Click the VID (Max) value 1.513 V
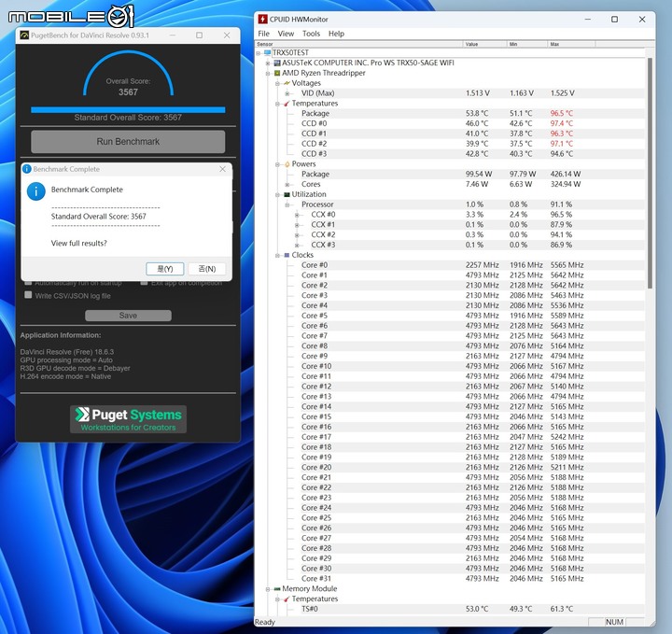Image resolution: width=672 pixels, height=634 pixels. (x=478, y=93)
